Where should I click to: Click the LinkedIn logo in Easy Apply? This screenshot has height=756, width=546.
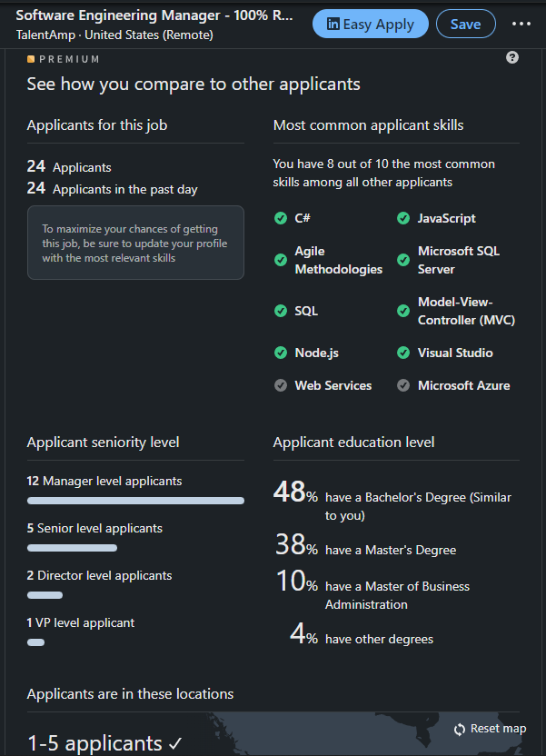click(333, 24)
